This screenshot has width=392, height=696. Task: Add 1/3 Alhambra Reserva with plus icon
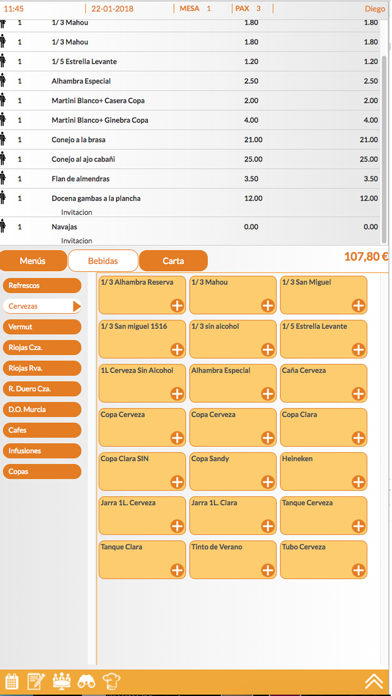click(x=177, y=305)
